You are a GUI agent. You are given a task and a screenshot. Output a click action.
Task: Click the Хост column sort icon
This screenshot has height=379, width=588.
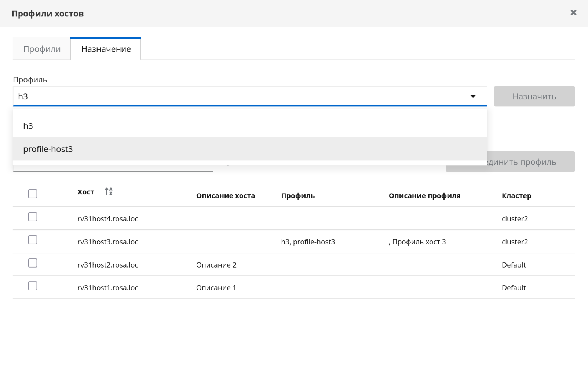point(109,191)
